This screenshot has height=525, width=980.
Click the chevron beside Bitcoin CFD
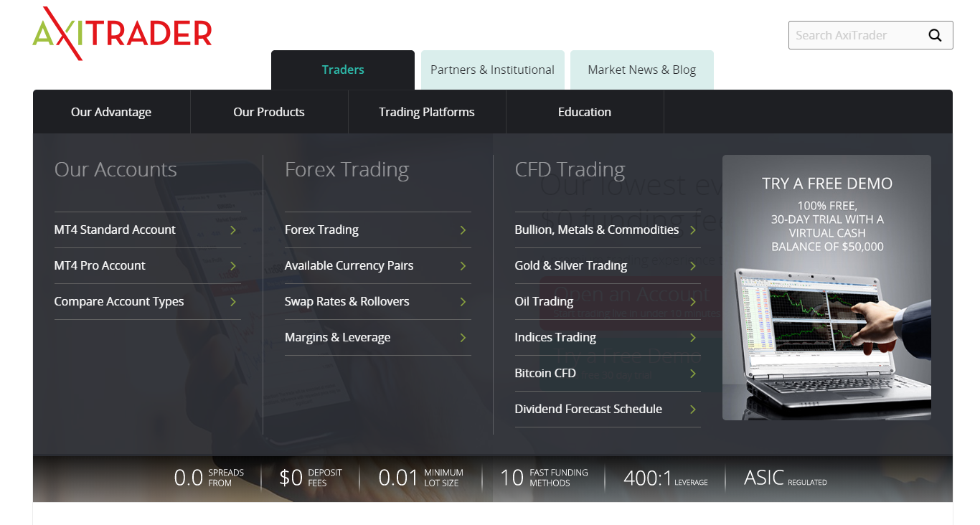693,374
